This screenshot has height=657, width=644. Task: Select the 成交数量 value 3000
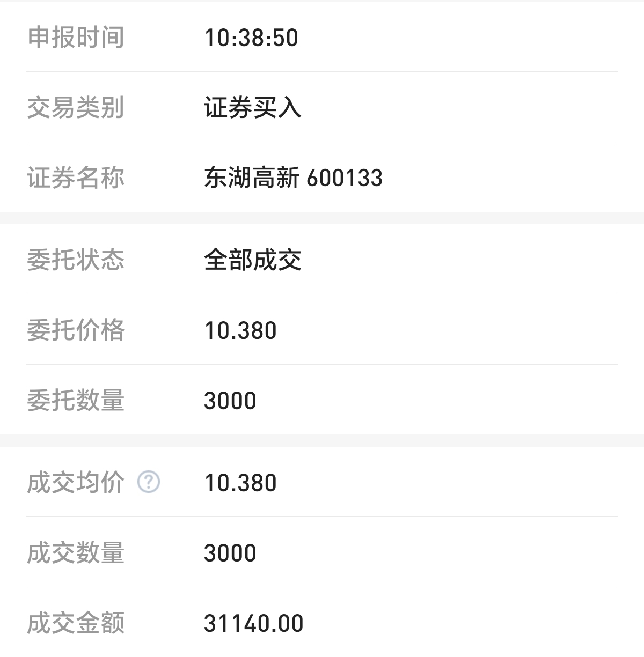(230, 553)
